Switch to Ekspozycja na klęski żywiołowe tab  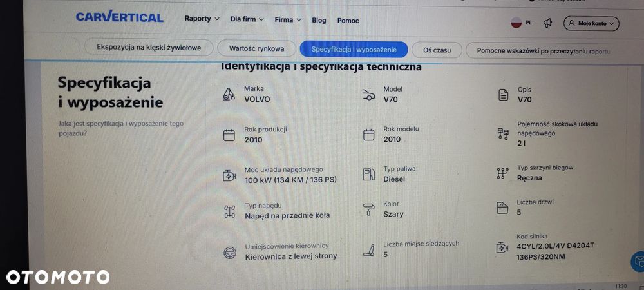tap(149, 48)
